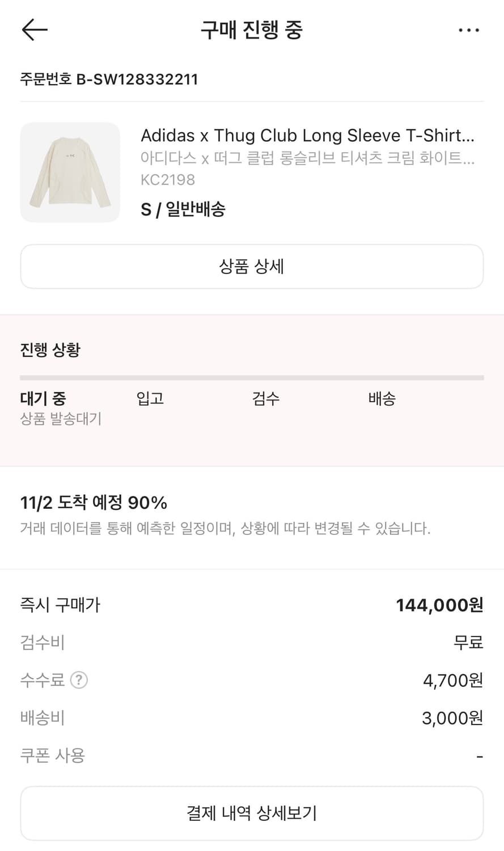The height and width of the screenshot is (851, 504).
Task: Tap the Adidas x Thug Club product title
Action: tap(307, 136)
